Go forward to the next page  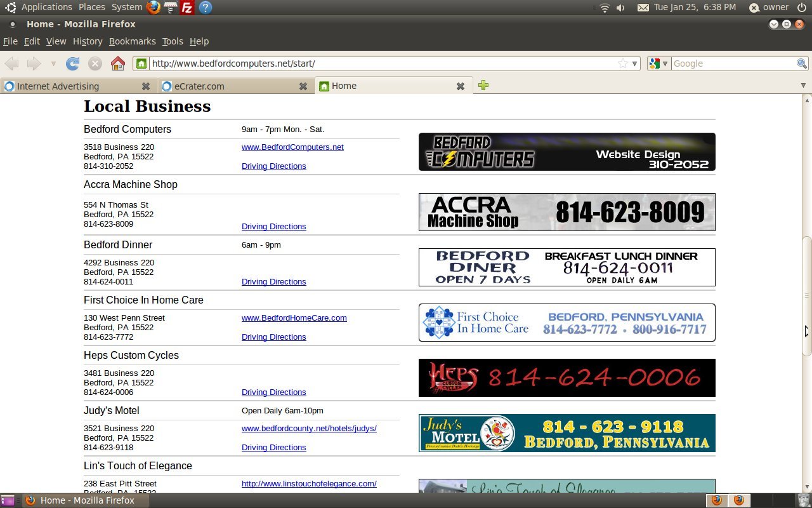[x=34, y=63]
